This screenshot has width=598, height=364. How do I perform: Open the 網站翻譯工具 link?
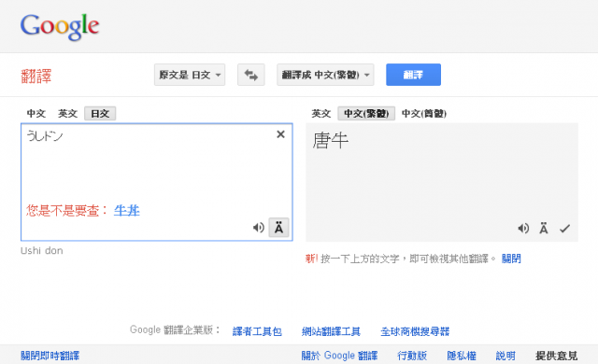pos(331,331)
